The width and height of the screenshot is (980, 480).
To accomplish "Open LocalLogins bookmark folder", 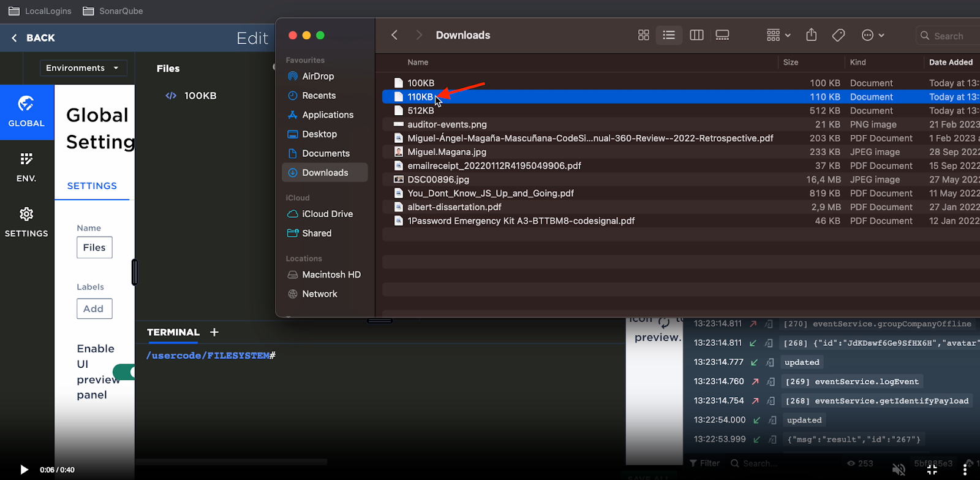I will coord(40,11).
